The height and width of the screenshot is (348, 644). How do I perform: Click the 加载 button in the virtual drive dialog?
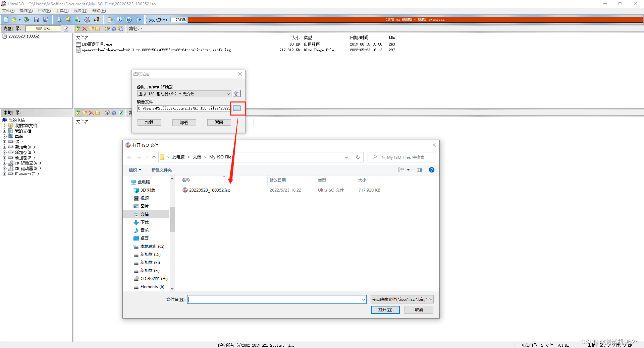point(149,123)
